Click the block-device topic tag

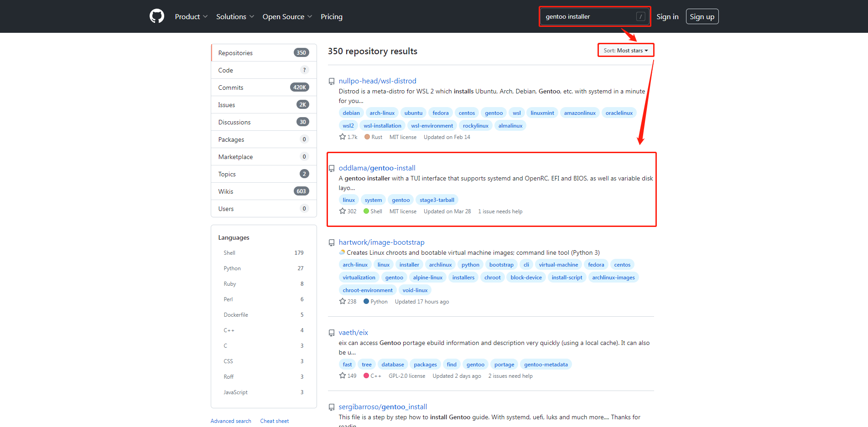point(526,278)
